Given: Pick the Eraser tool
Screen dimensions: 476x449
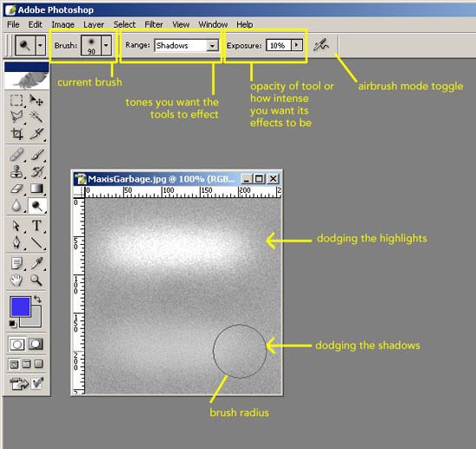Looking at the screenshot, I should [x=16, y=189].
